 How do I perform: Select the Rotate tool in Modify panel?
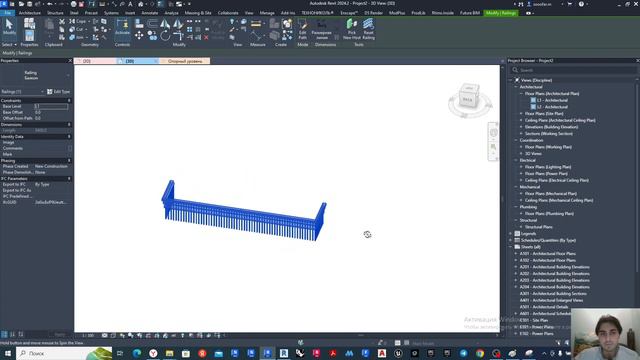coord(165,36)
